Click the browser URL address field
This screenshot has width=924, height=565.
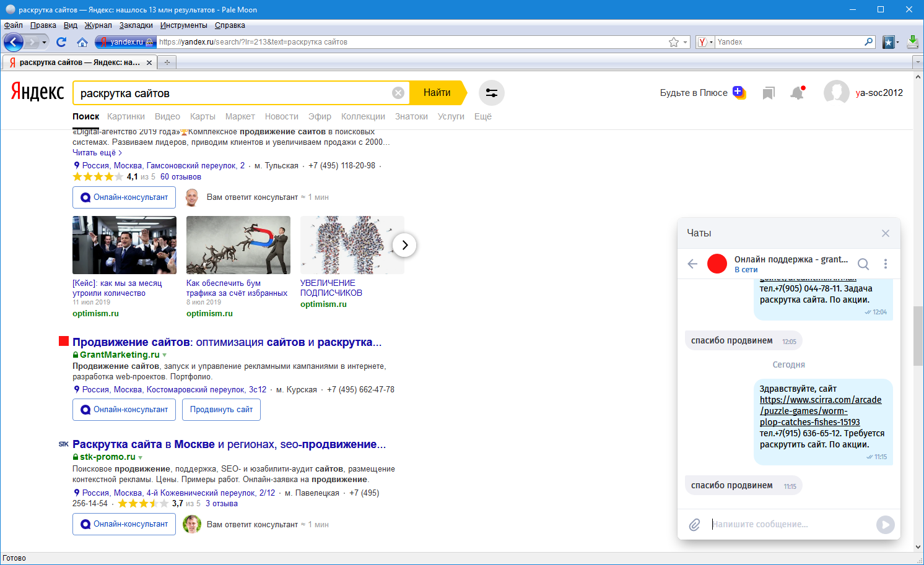coord(412,42)
